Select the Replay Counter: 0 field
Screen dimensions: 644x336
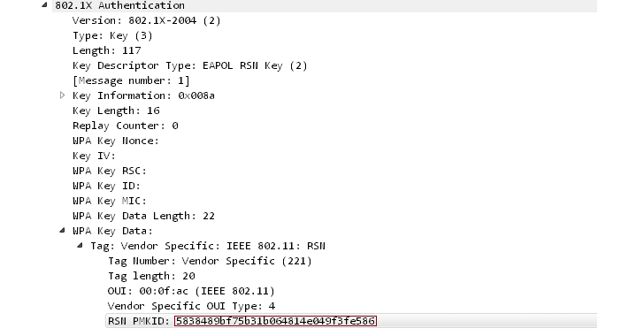126,126
